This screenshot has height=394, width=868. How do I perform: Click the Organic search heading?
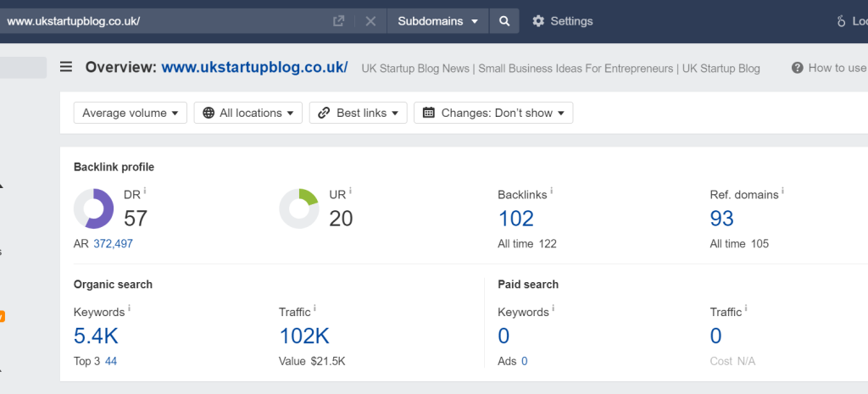[x=113, y=285]
